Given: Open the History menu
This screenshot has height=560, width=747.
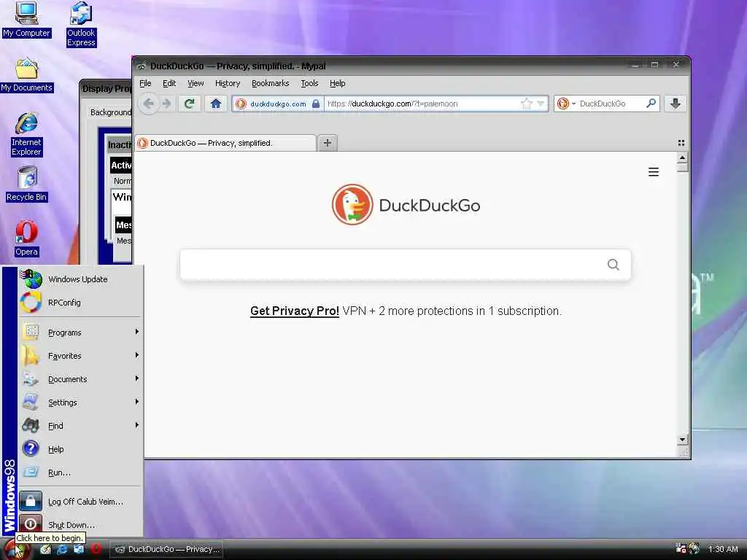Looking at the screenshot, I should (x=228, y=83).
